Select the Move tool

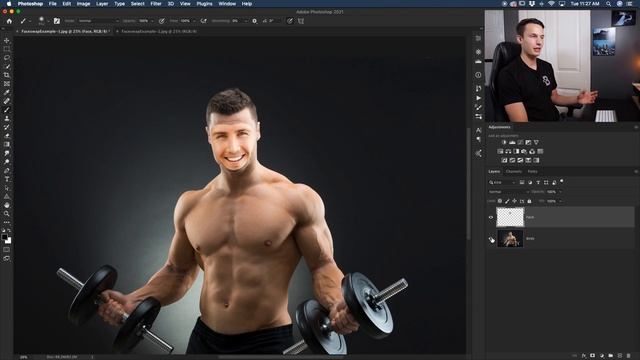click(x=7, y=40)
